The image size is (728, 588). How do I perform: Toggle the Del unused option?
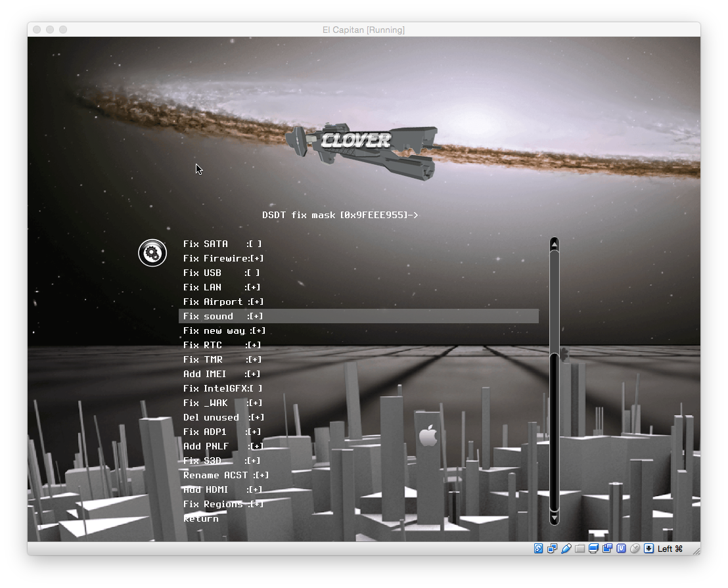coord(359,417)
